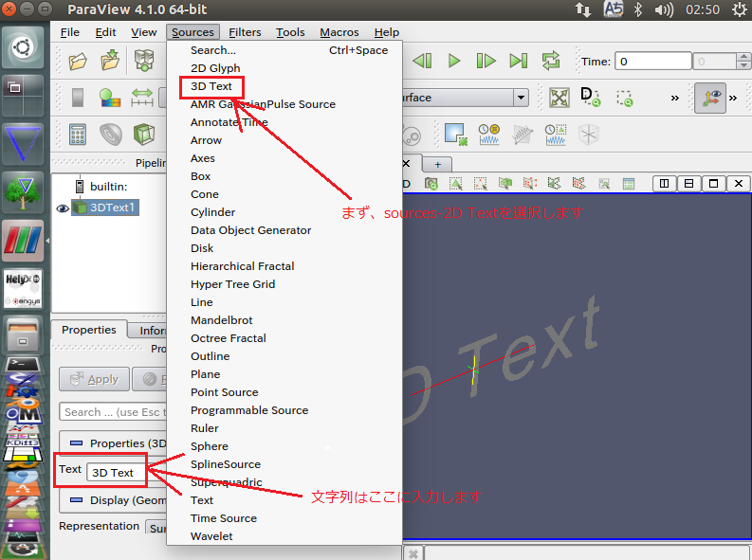
Task: Switch to the Properties tab
Action: click(89, 330)
